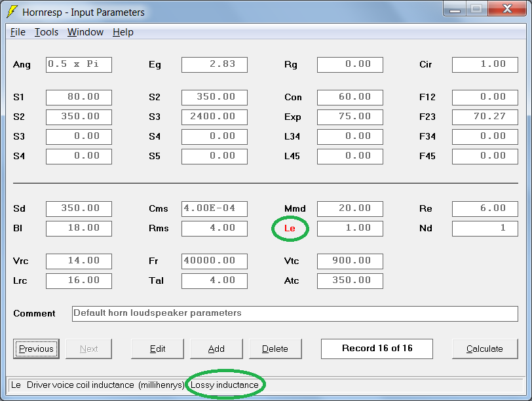Image resolution: width=532 pixels, height=401 pixels.
Task: Select the S1 field with 80.00
Action: click(79, 98)
